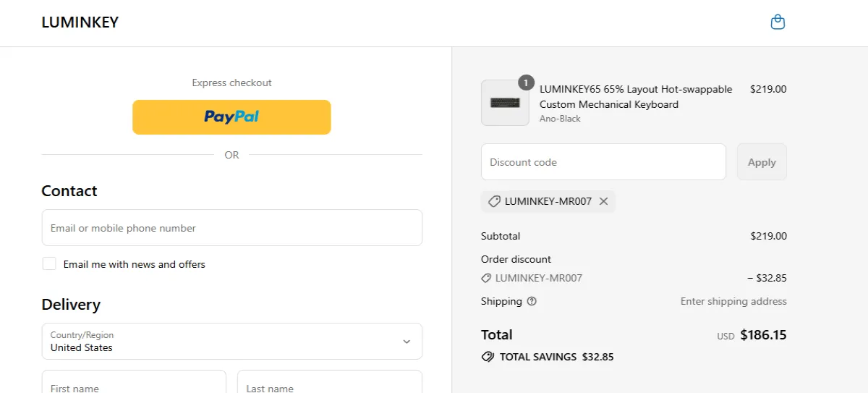
Task: Click the Ano-Black variant text
Action: tap(560, 119)
